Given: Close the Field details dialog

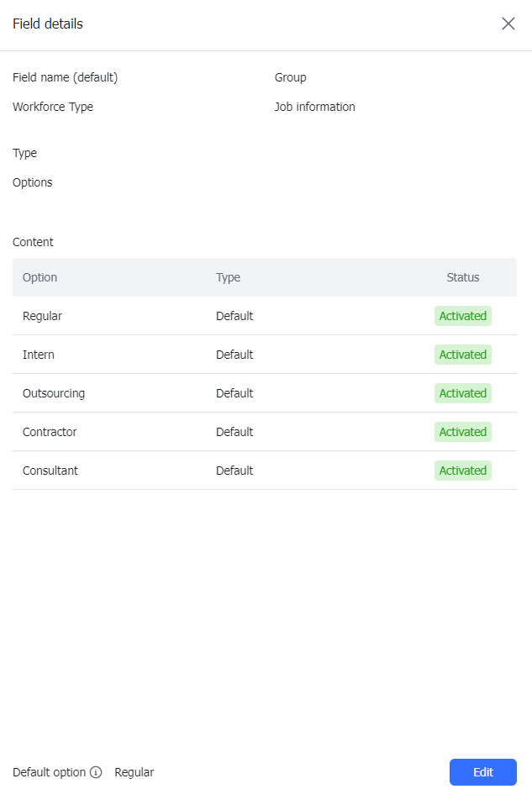Looking at the screenshot, I should tap(508, 24).
